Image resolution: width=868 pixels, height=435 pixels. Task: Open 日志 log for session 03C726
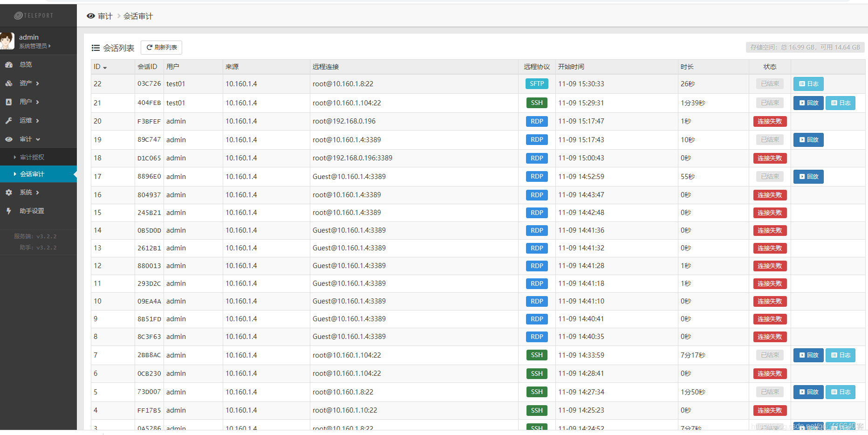pyautogui.click(x=808, y=84)
